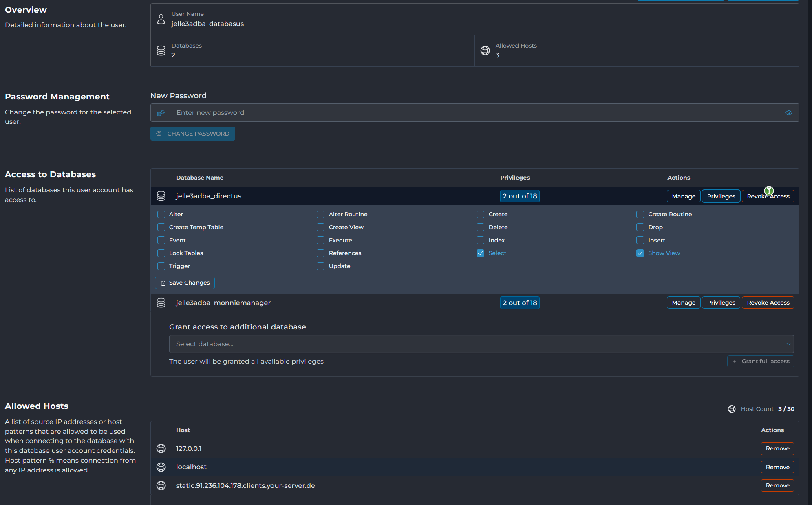Remove the static.91.236.104.178.clients.your-server.de host
812x505 pixels.
777,485
